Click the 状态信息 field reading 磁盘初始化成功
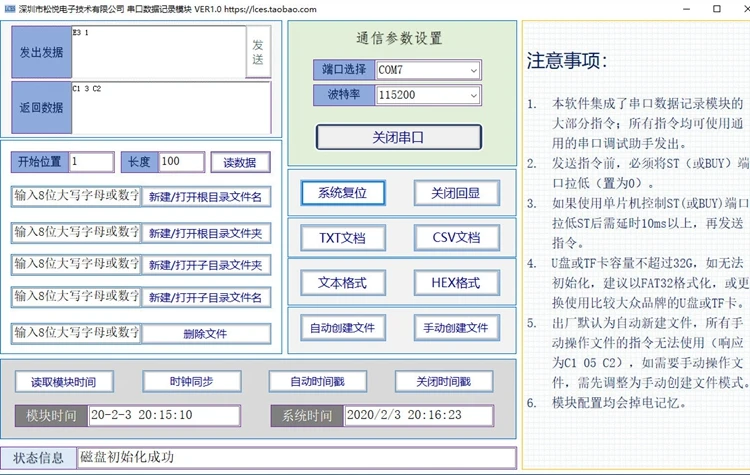The image size is (750, 475). (297, 457)
